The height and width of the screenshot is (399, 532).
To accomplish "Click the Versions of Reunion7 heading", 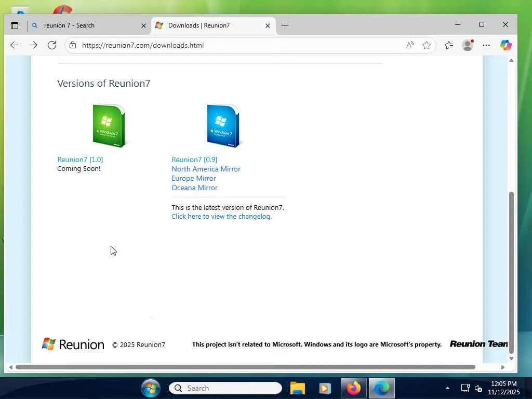I will [x=103, y=84].
